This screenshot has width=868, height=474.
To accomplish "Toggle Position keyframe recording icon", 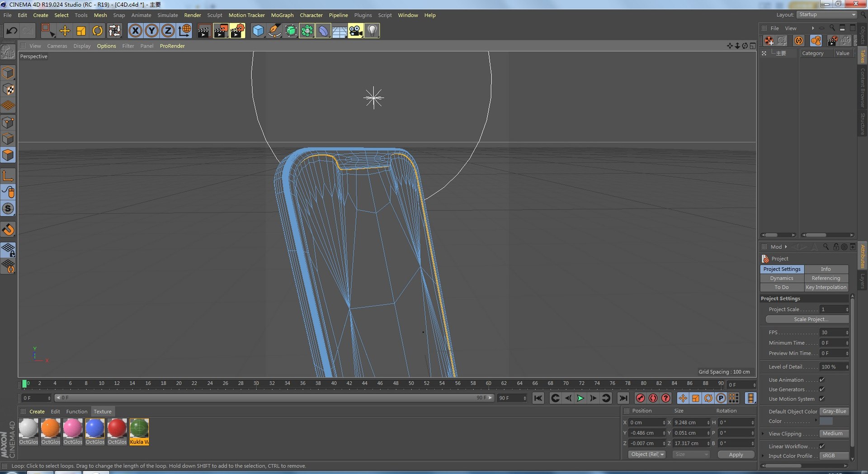I will [683, 398].
